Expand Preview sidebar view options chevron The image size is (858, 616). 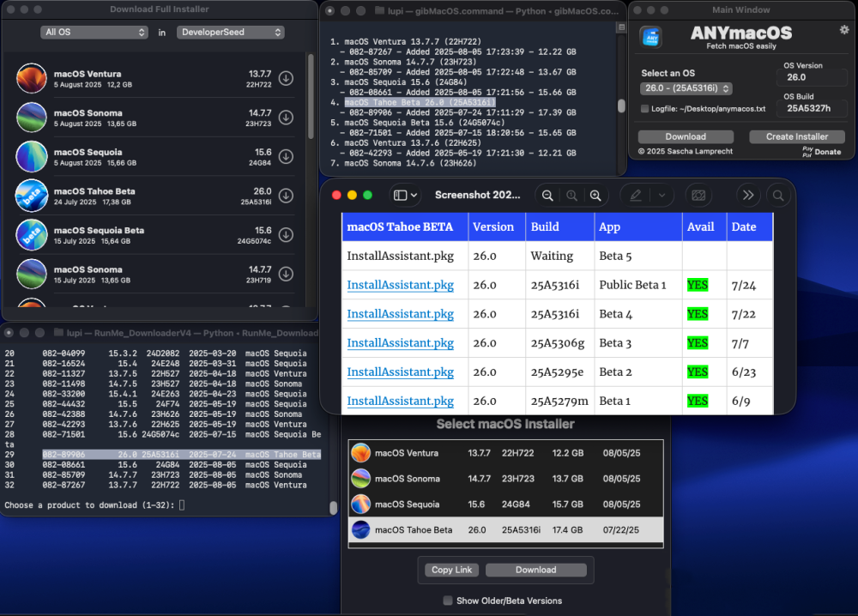coord(414,196)
